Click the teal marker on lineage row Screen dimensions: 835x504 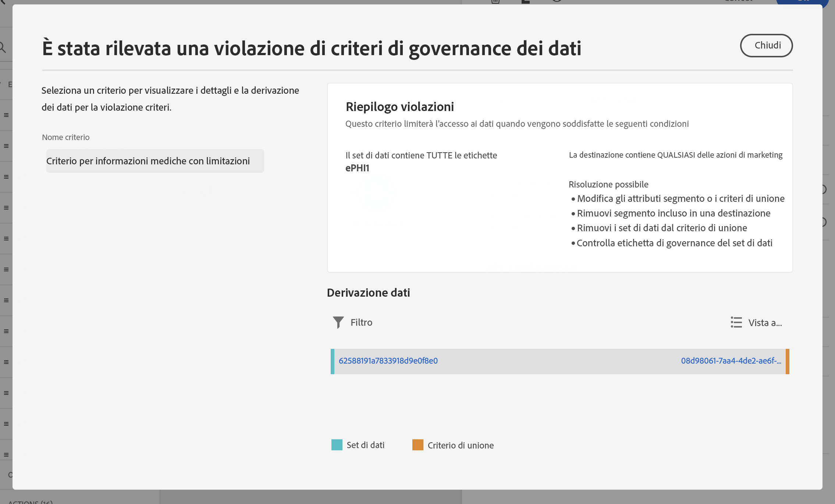click(x=333, y=361)
